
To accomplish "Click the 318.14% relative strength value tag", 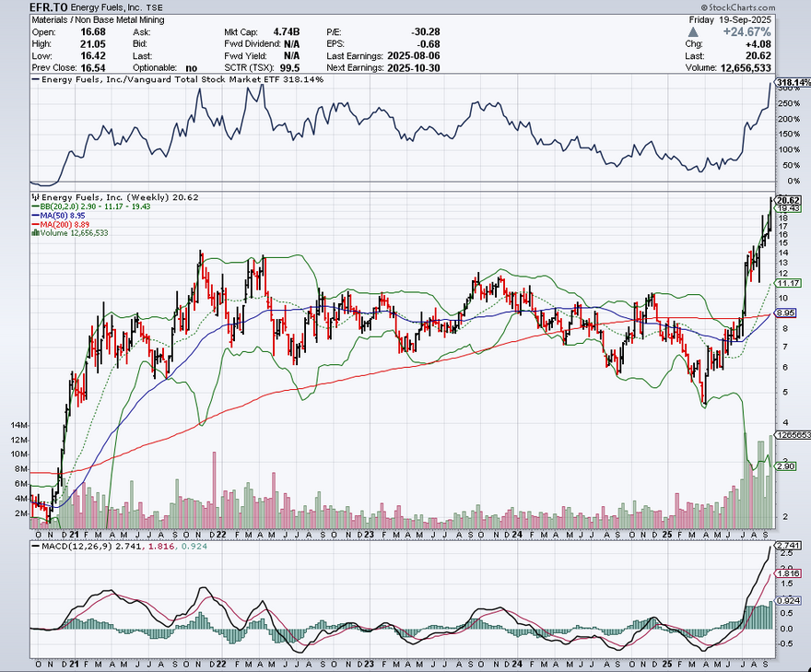I will (791, 83).
